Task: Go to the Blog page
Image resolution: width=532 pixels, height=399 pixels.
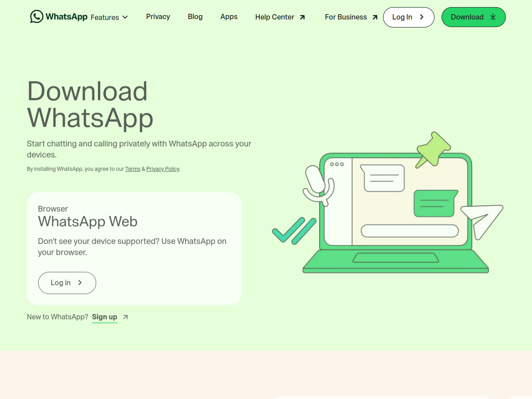Action: coord(195,17)
